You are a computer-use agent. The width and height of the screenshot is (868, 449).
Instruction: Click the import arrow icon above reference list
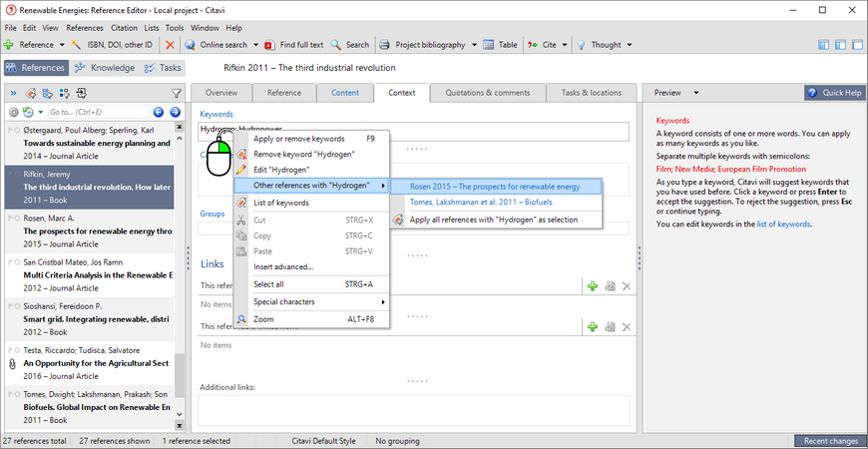click(x=82, y=93)
